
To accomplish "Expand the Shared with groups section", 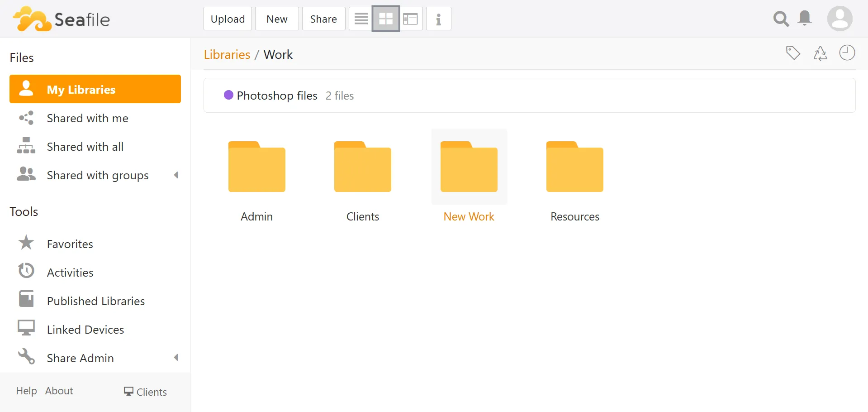I will 98,175.
